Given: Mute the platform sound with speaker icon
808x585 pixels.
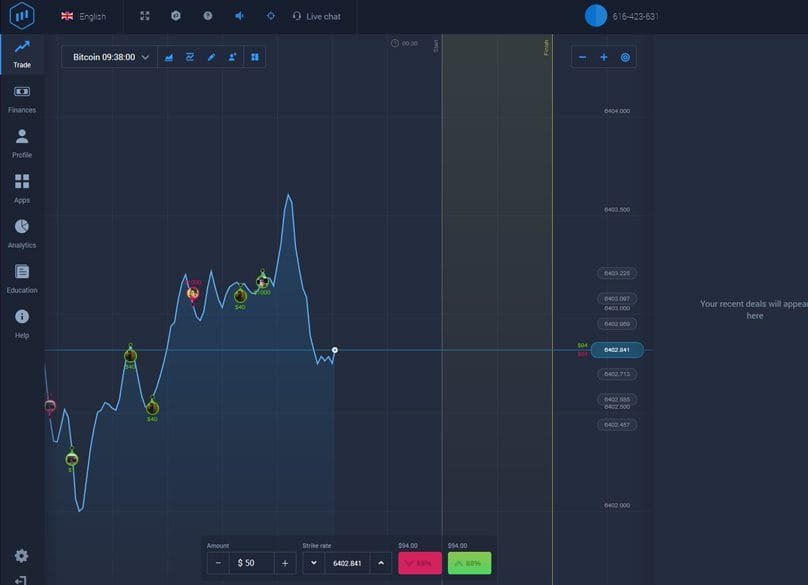Looking at the screenshot, I should (239, 16).
